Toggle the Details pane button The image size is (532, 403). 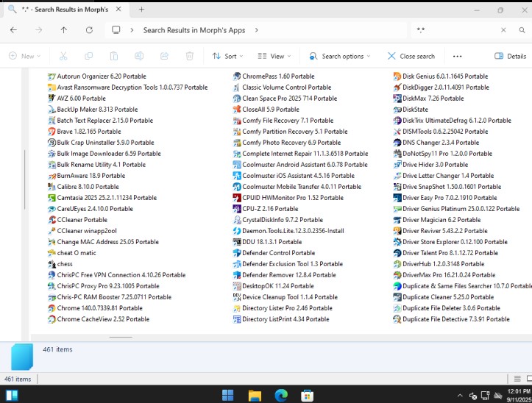[510, 56]
